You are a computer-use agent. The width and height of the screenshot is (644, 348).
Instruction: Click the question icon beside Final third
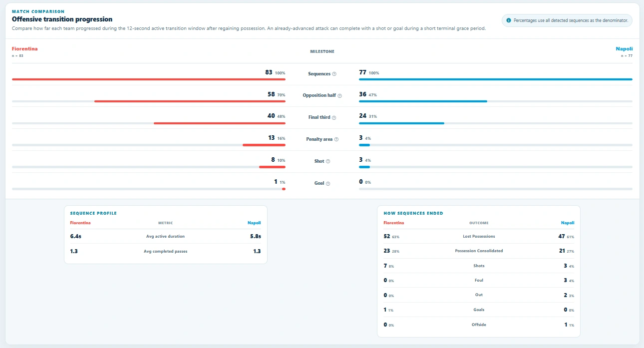(334, 118)
